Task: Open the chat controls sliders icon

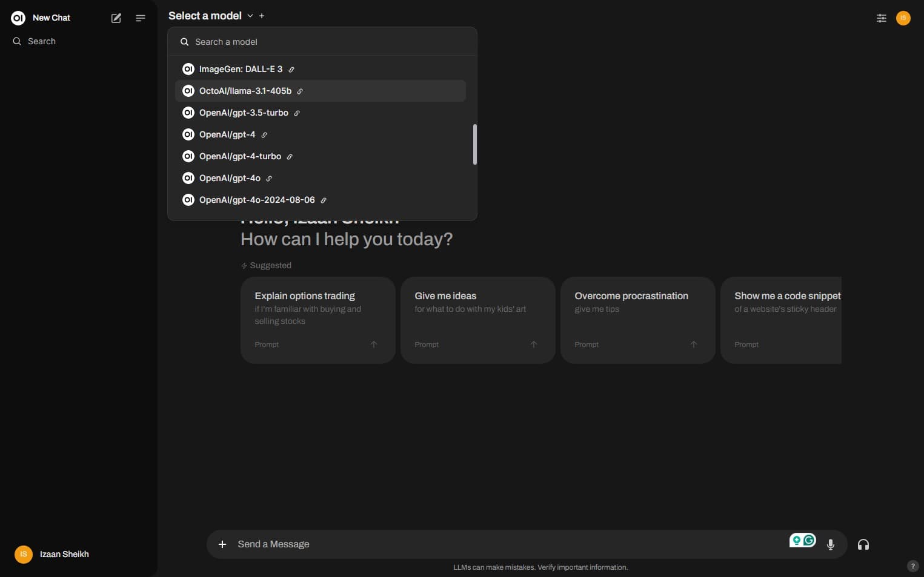Action: (882, 18)
